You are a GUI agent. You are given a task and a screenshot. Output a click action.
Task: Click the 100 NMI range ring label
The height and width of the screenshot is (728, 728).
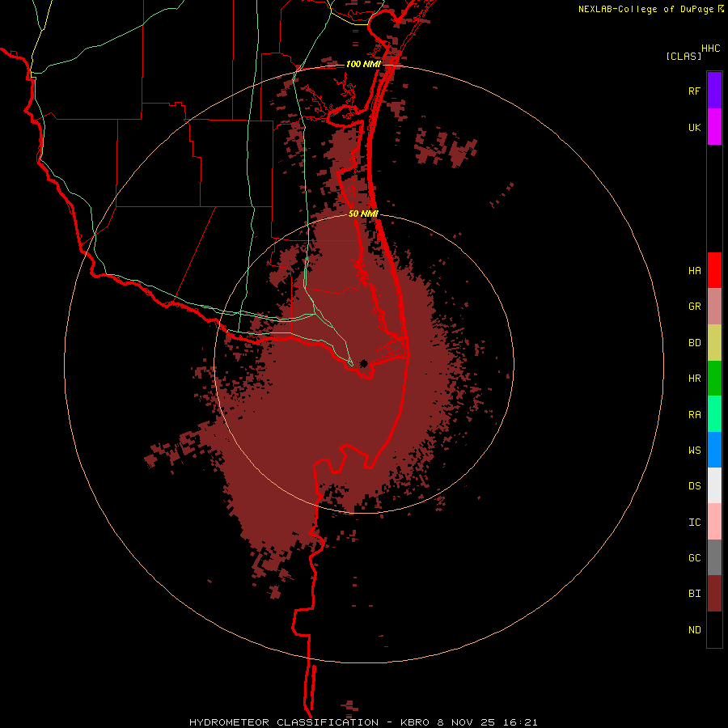[363, 64]
